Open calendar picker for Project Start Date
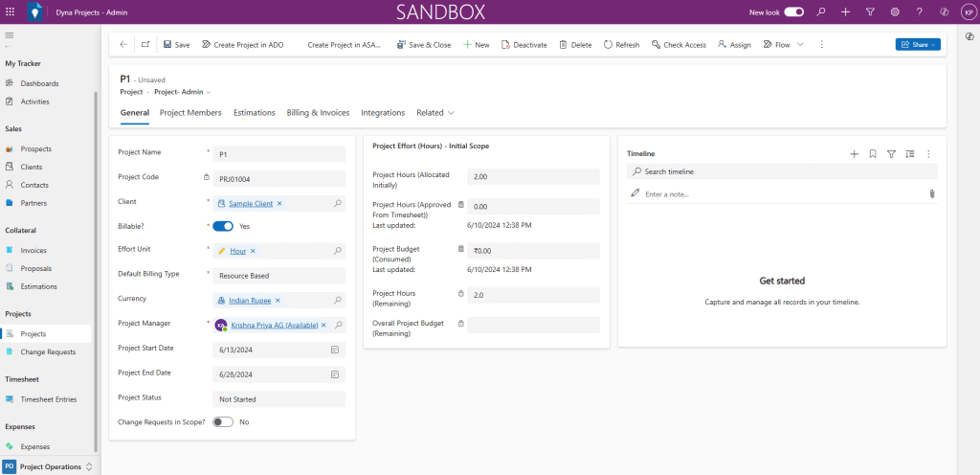The height and width of the screenshot is (475, 980). 335,350
